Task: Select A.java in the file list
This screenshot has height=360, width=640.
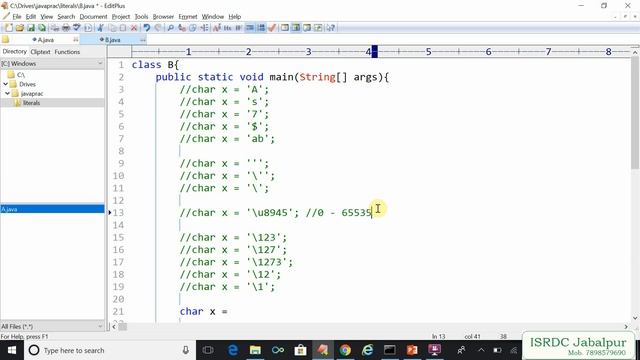Action: [x=52, y=209]
